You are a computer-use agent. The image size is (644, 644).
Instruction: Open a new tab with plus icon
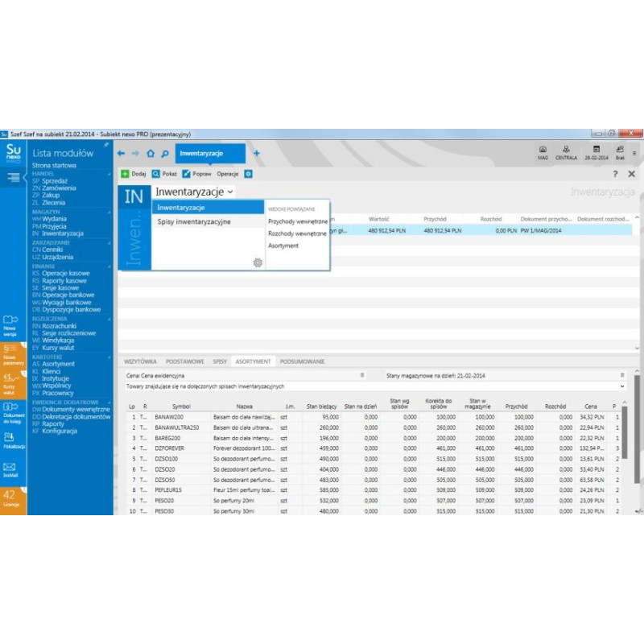(257, 153)
